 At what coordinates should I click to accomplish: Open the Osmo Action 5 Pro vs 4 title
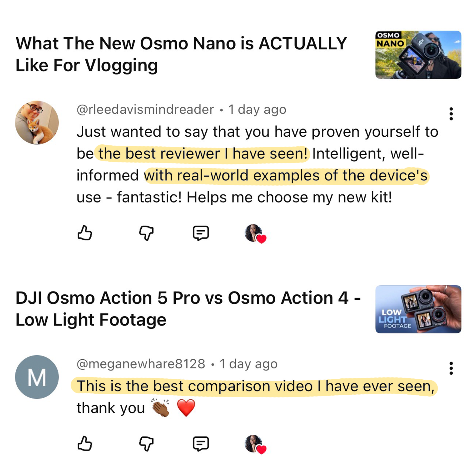pyautogui.click(x=188, y=309)
